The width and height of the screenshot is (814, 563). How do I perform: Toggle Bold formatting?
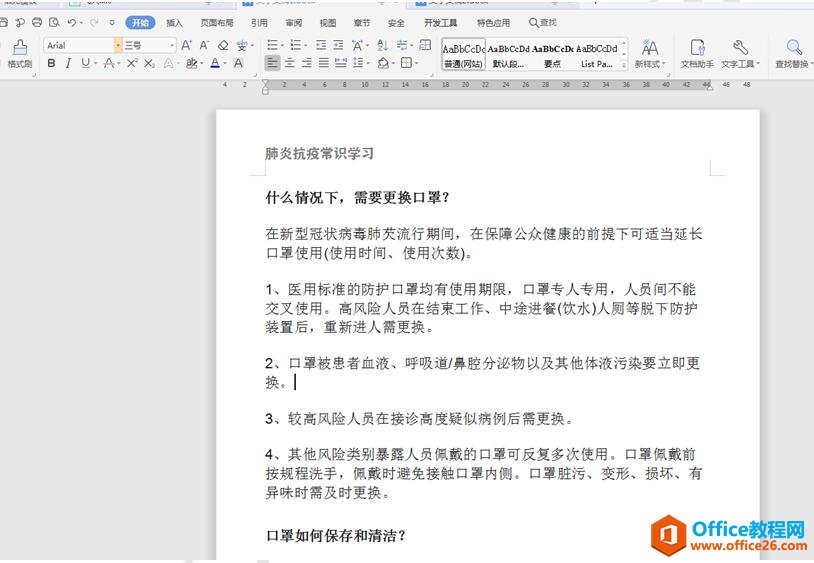(51, 63)
